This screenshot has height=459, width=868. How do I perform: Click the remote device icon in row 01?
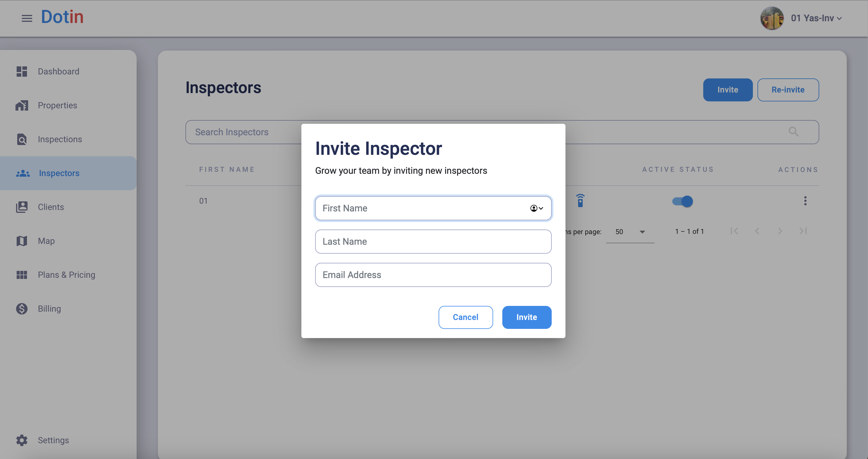(x=580, y=201)
